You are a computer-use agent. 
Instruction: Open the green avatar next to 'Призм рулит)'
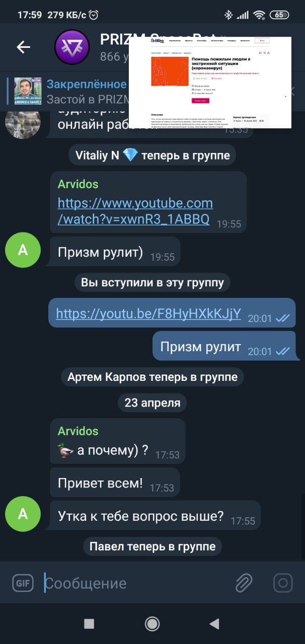click(23, 250)
